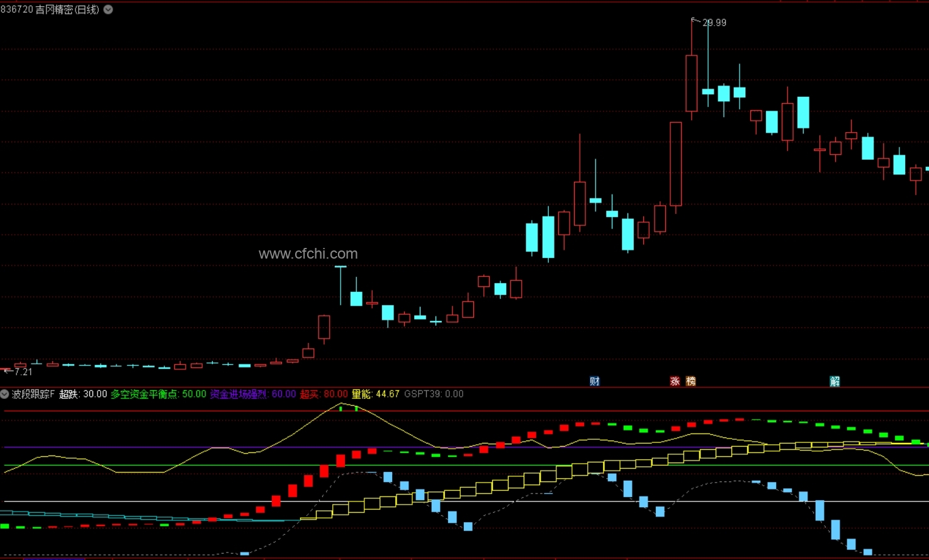The height and width of the screenshot is (560, 929).
Task: Click the 29.99 high price label
Action: point(714,23)
